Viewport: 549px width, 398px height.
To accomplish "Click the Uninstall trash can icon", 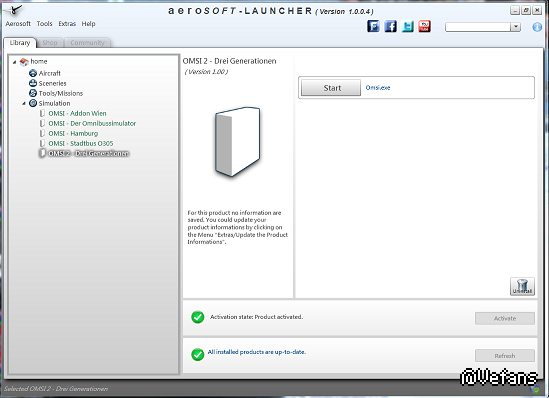I will pos(522,286).
